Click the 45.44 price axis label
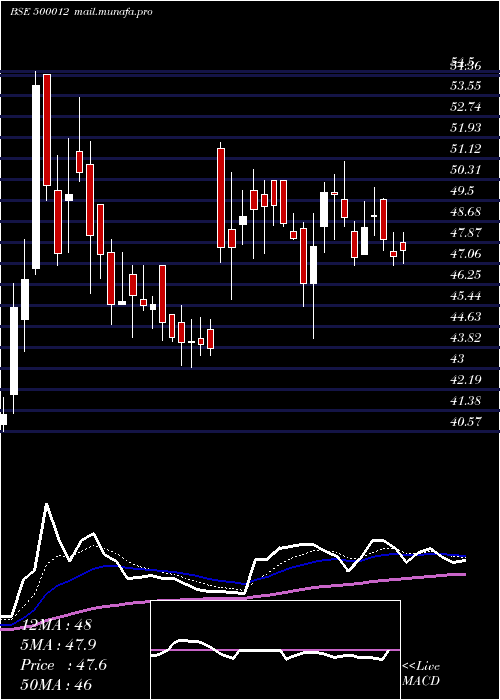Screen dimensions: 500x700 tap(466, 296)
